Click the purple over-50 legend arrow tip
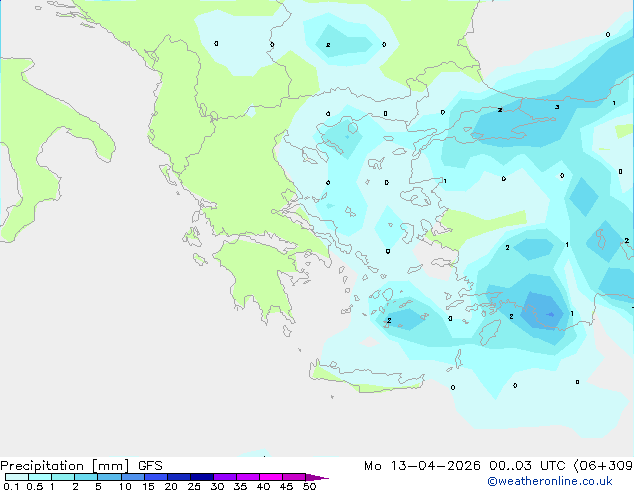The image size is (634, 490). click(317, 477)
